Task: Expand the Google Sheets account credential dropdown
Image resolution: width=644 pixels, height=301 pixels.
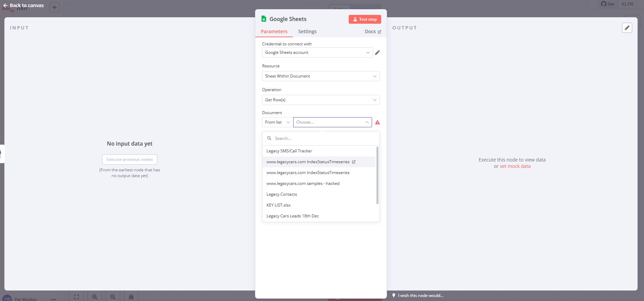Action: [x=317, y=52]
